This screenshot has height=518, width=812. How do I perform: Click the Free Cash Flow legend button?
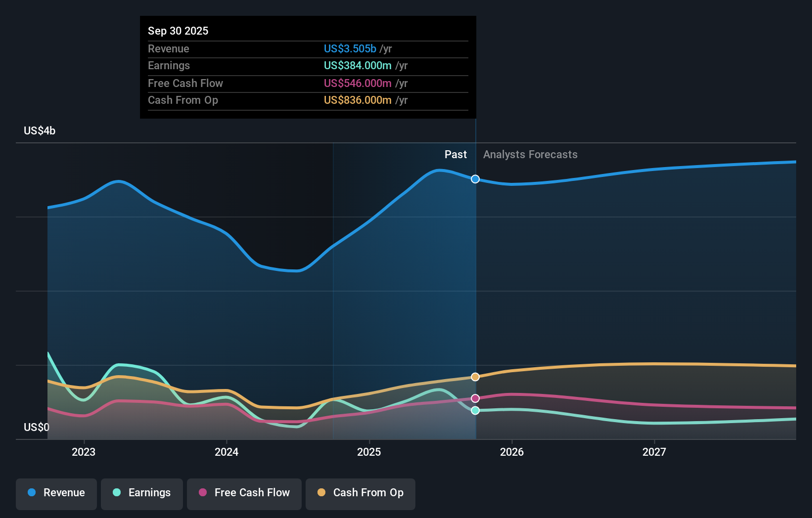(x=244, y=493)
